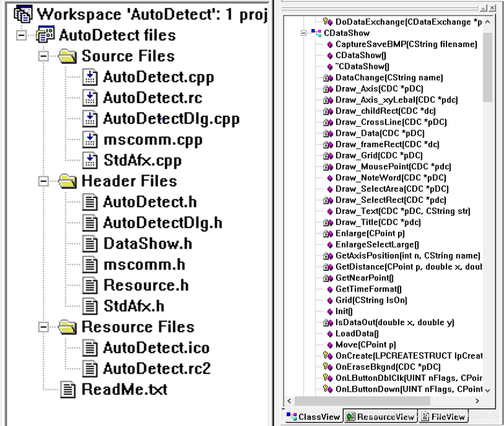The width and height of the screenshot is (504, 426).
Task: Click the Init method icon
Action: (x=330, y=312)
